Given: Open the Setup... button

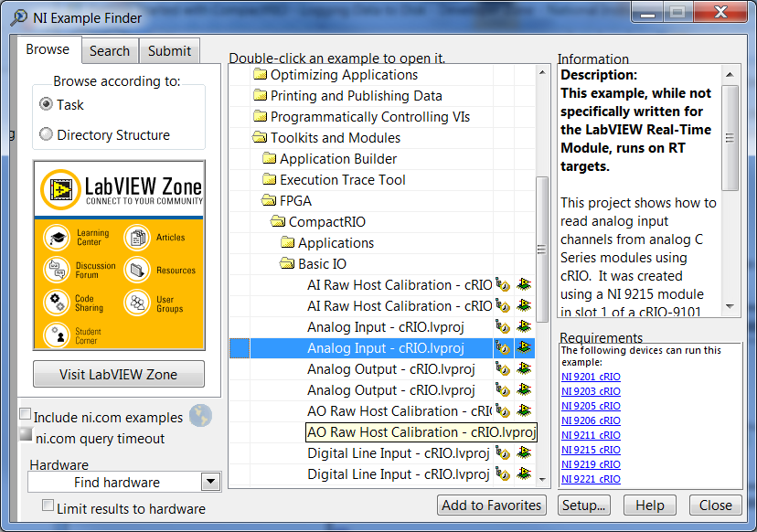Looking at the screenshot, I should [583, 505].
